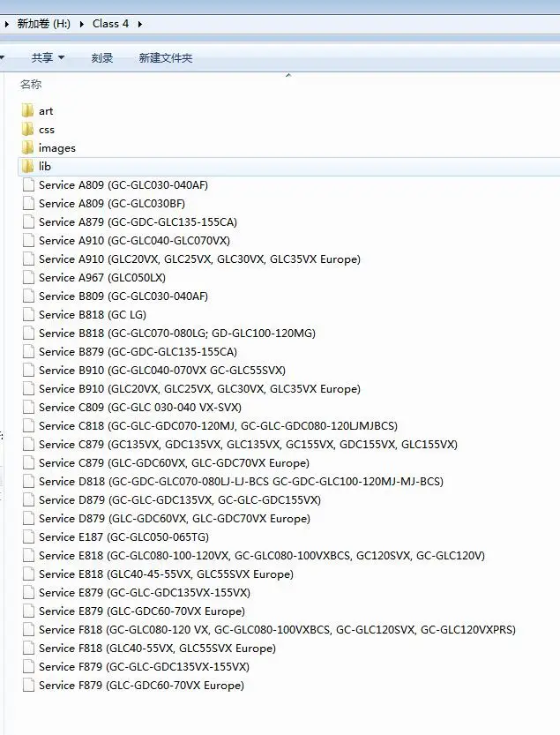The height and width of the screenshot is (735, 560).
Task: Click file icon for Service E187 (GC-GLC050-065TG)
Action: [28, 536]
